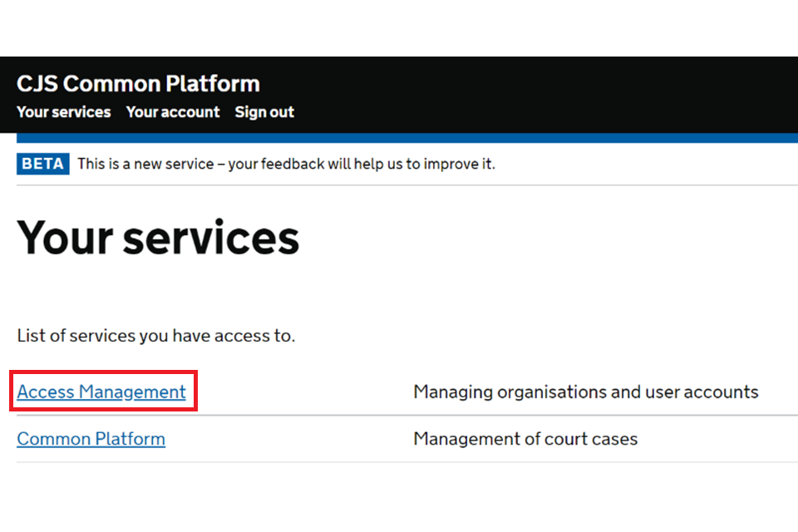Click the 'List of services you have access to' text

click(156, 337)
